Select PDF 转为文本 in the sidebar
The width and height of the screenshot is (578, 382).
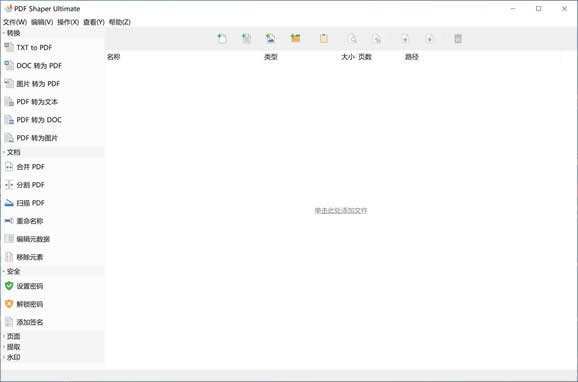[x=31, y=102]
